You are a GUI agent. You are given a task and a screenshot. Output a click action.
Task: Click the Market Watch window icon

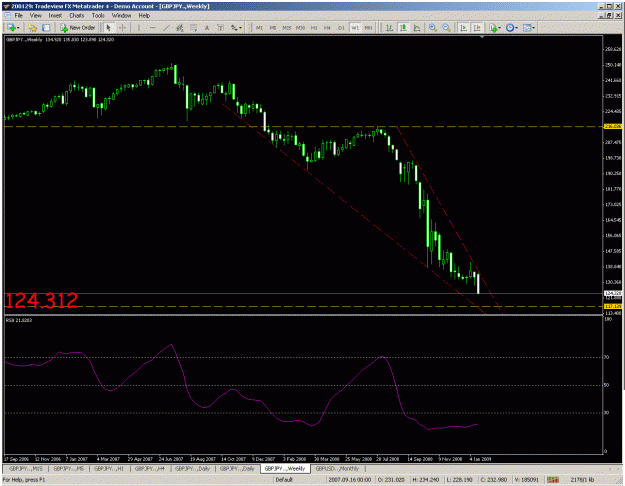[46, 28]
